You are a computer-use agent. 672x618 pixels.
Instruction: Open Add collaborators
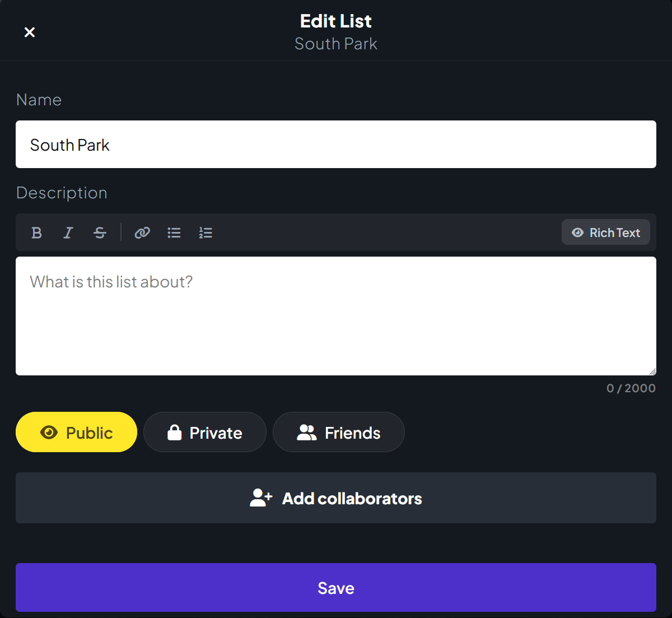click(x=336, y=498)
